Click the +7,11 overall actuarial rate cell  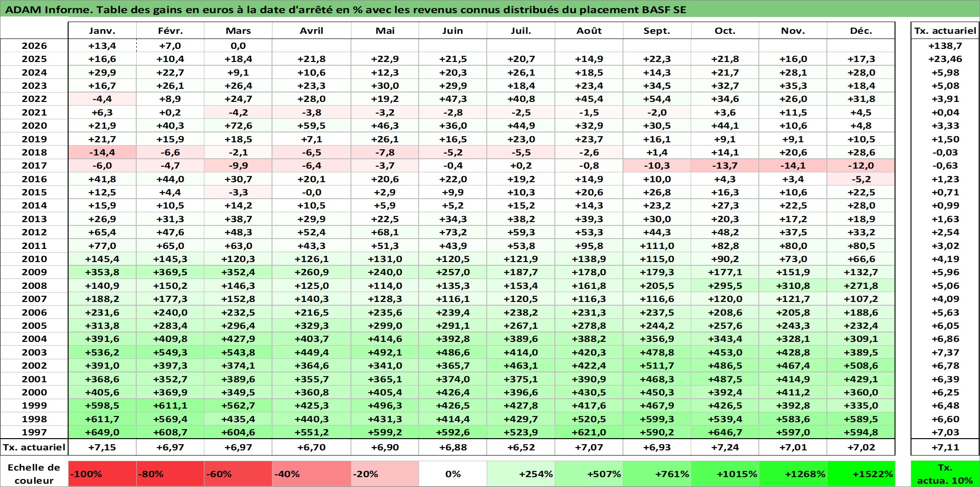click(x=945, y=447)
